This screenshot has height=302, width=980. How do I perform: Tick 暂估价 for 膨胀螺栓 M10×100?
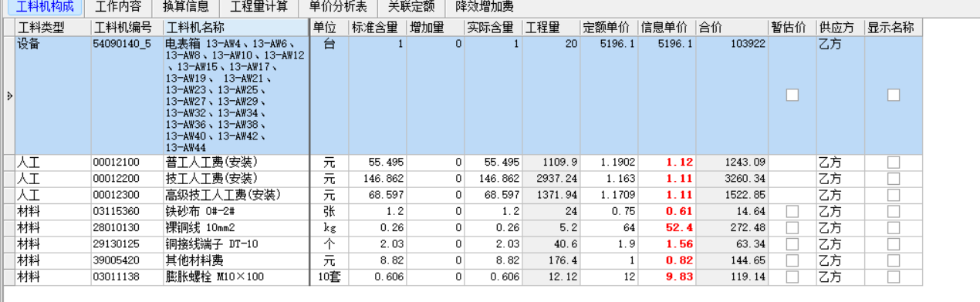(792, 277)
